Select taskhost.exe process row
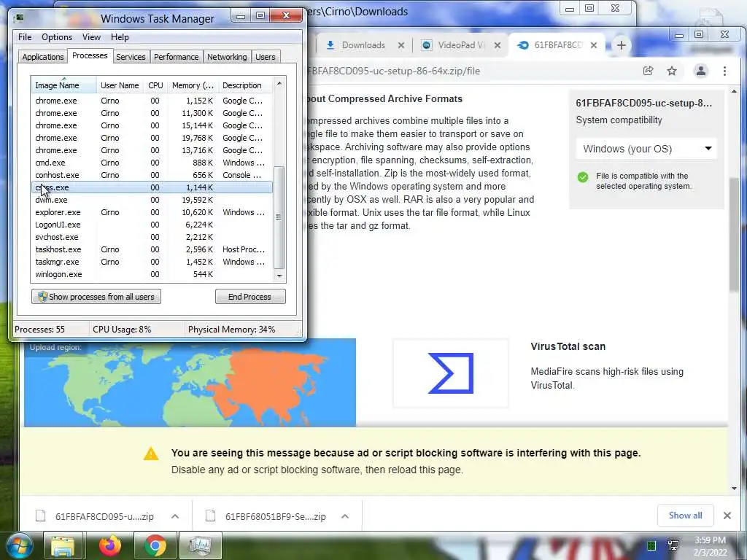 tap(152, 249)
